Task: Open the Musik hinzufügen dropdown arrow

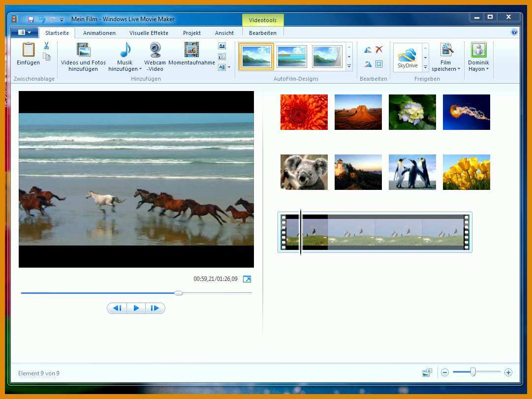Action: (x=140, y=69)
